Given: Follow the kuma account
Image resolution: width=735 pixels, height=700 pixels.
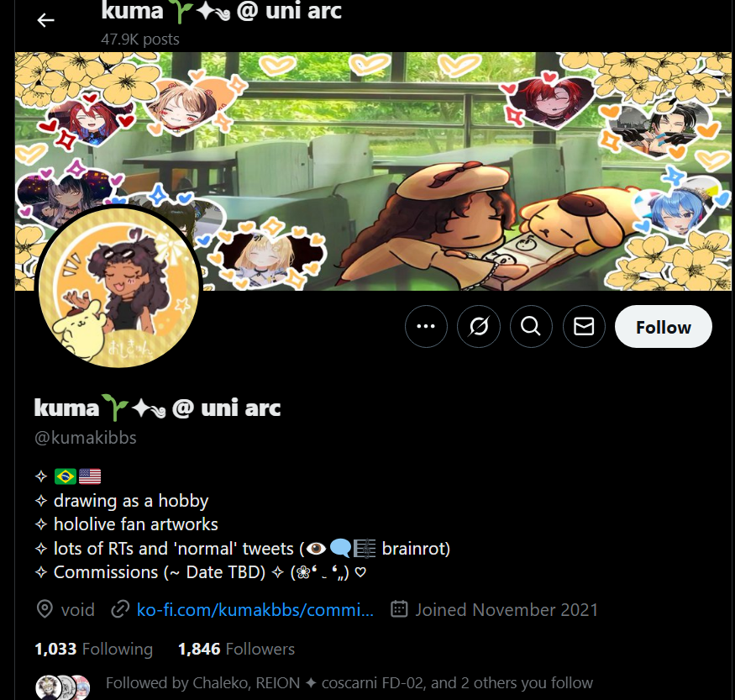Looking at the screenshot, I should coord(664,326).
